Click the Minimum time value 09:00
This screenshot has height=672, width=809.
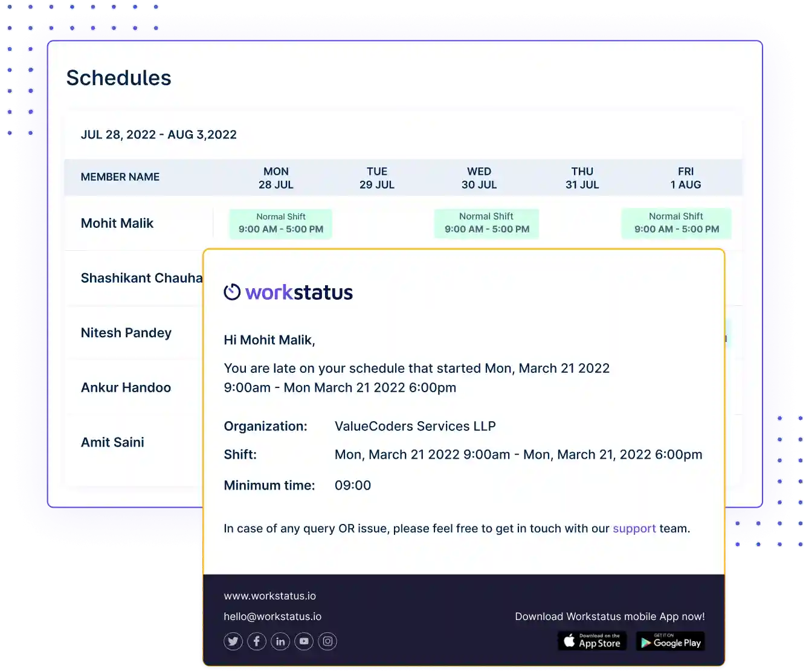pos(353,485)
